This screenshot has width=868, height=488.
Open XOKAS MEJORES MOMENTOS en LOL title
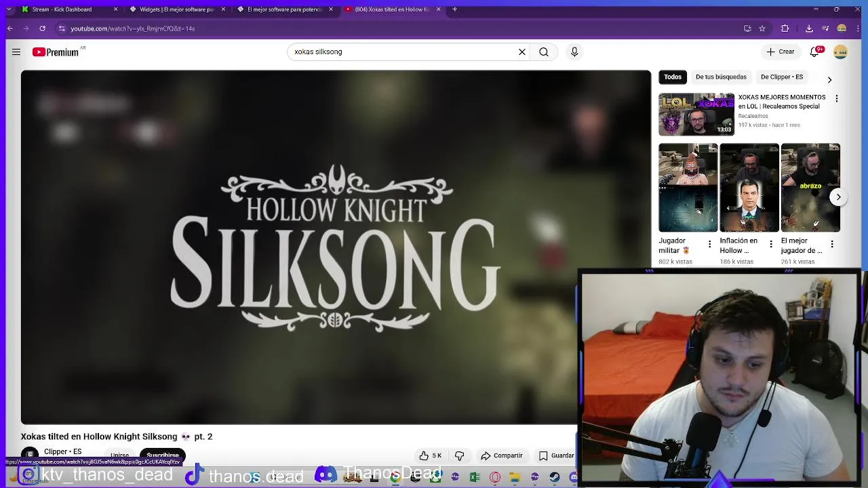tap(782, 102)
